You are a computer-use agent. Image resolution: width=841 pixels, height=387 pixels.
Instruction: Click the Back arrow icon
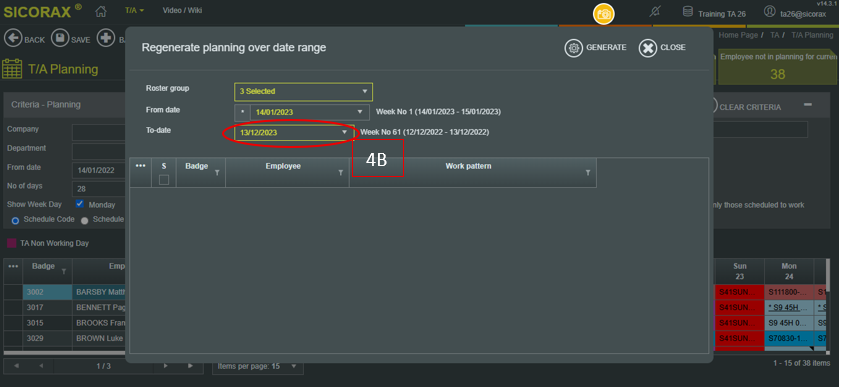click(13, 38)
